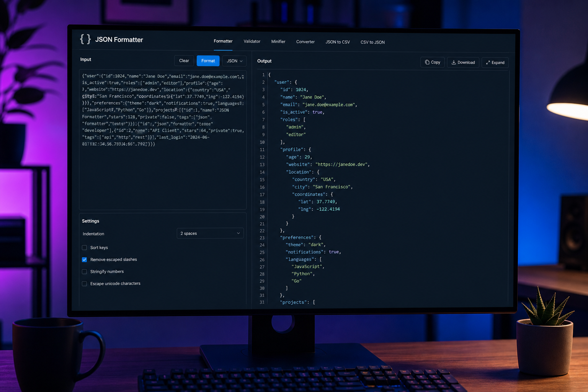Click the "id": 1024 output line
Screen dimensions: 588x392
click(x=294, y=90)
